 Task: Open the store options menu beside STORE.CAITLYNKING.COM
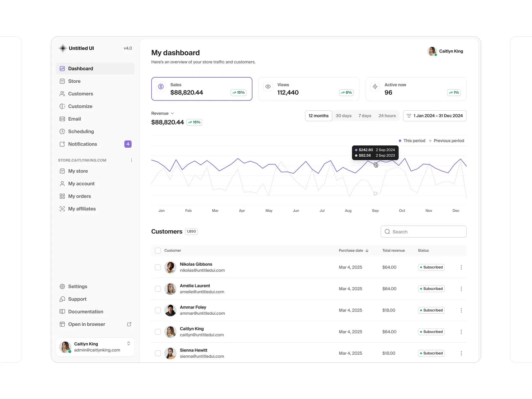(132, 160)
